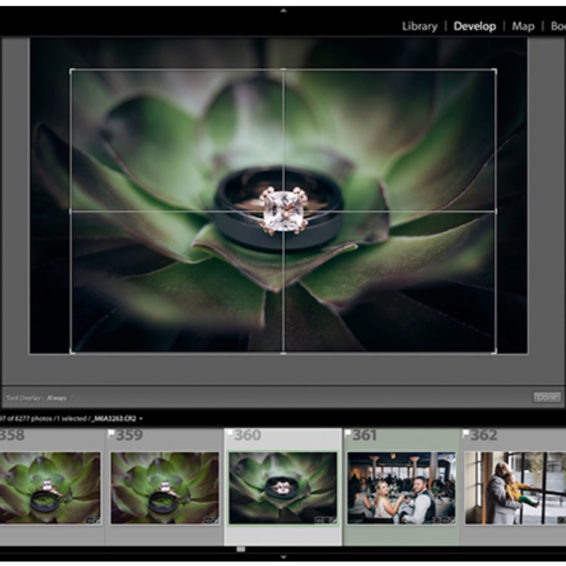Image resolution: width=566 pixels, height=566 pixels.
Task: Click the top-left crop corner handle
Action: (71, 70)
